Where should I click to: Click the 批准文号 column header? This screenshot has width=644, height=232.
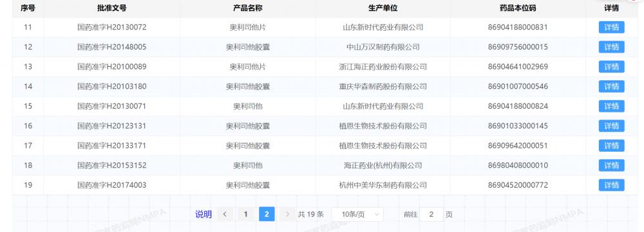(111, 8)
